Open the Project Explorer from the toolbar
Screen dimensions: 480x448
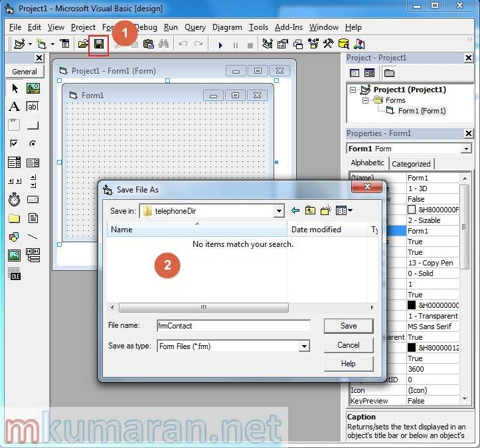pos(268,44)
